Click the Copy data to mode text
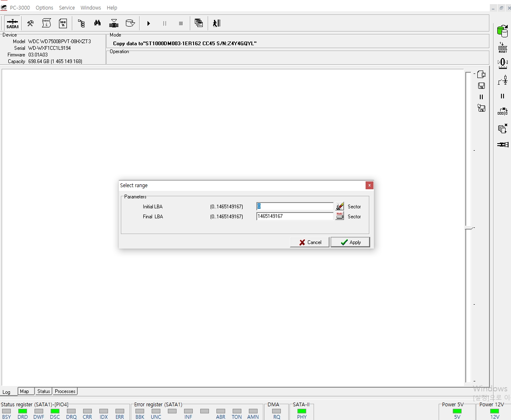Viewport: 511px width, 420px height. pyautogui.click(x=185, y=43)
